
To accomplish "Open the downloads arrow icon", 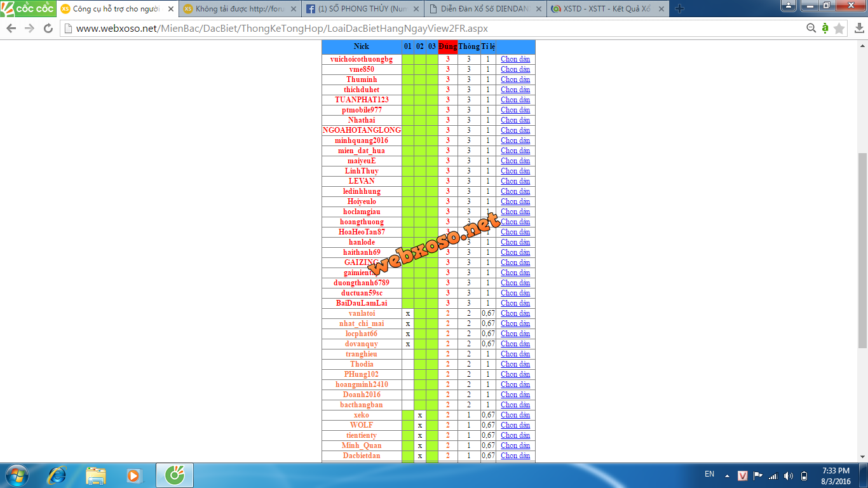I will coord(860,29).
